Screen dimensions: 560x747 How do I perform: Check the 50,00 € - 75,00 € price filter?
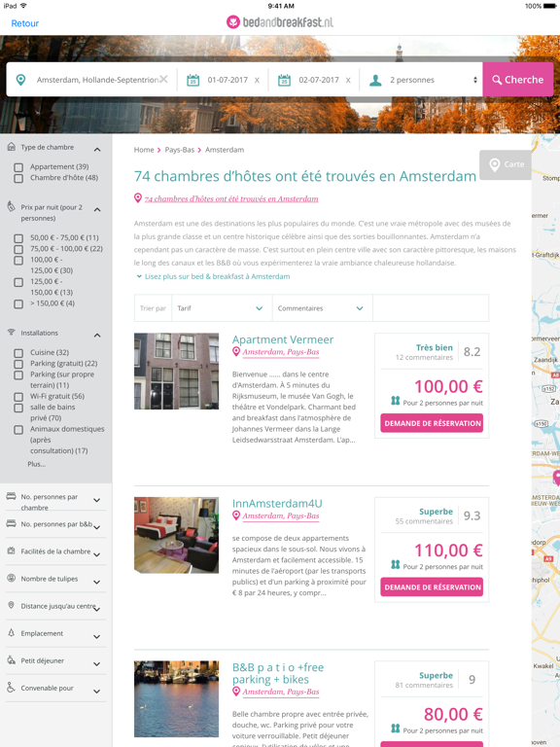(18, 238)
